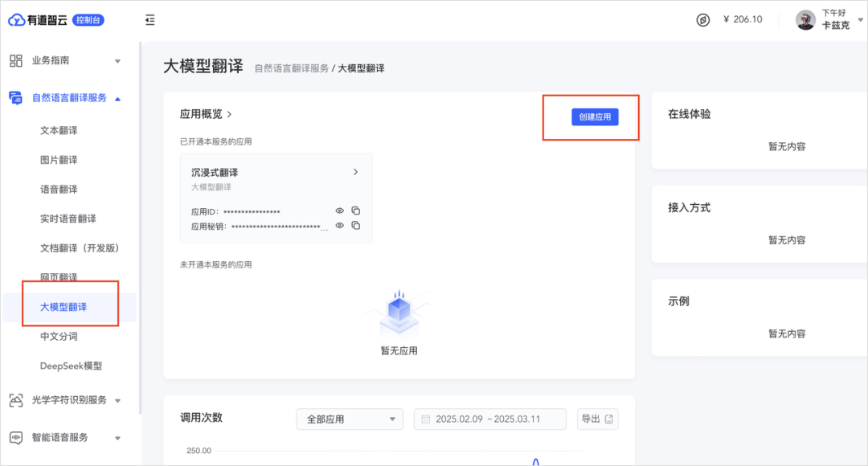Copy the 应用秘钥 value

[356, 225]
